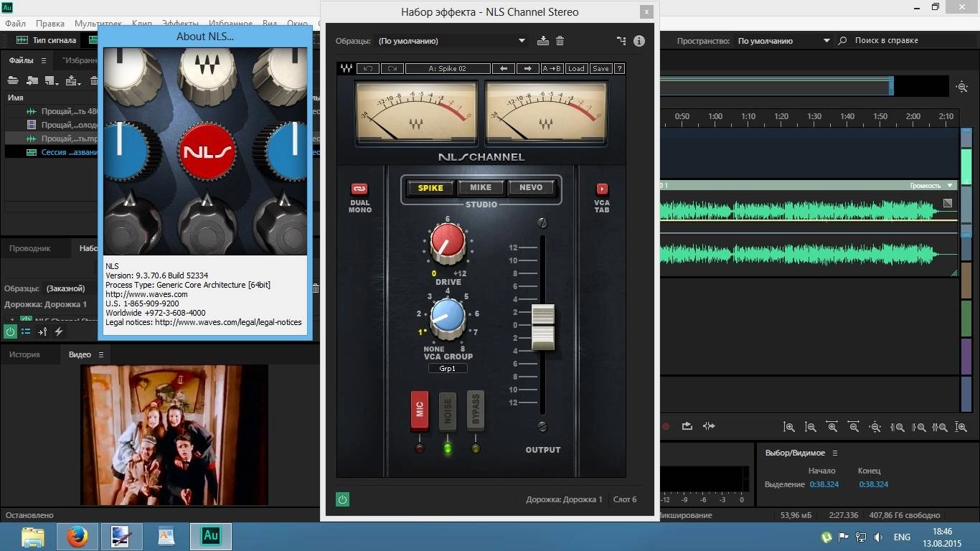Toggle the NOISE button
Viewport: 980px width, 551px height.
pyautogui.click(x=448, y=410)
